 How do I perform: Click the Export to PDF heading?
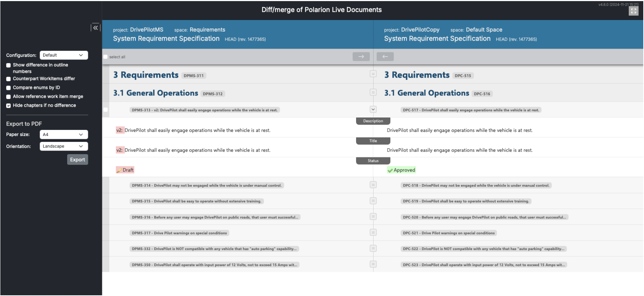point(24,124)
